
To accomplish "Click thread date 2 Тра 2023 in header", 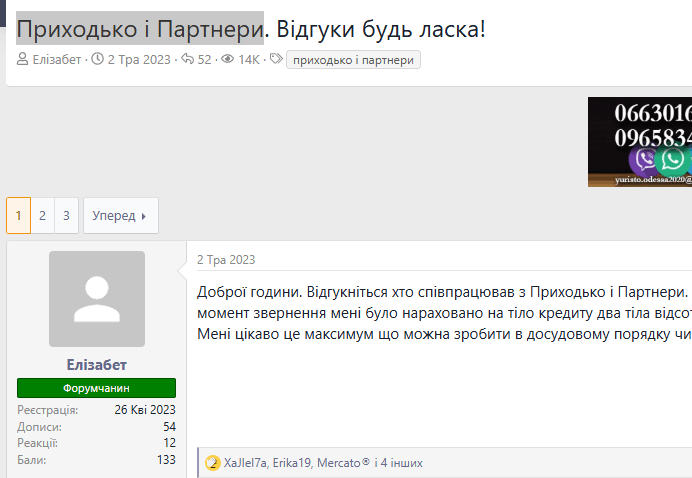I will coord(139,60).
